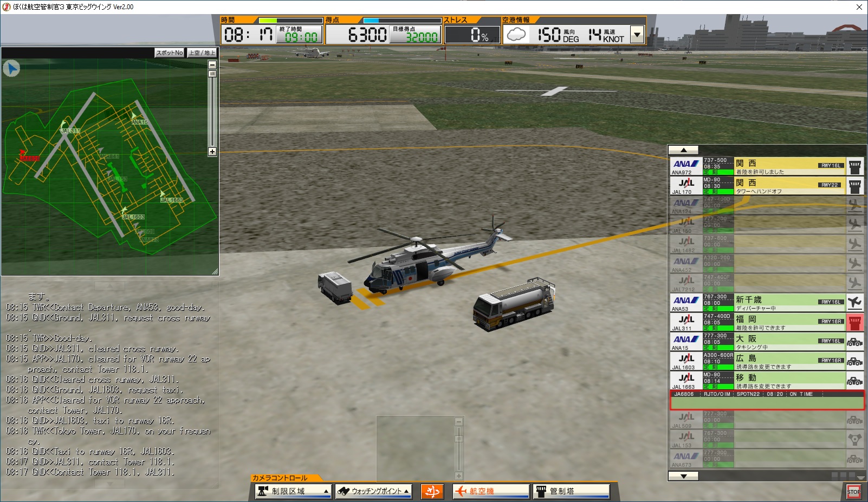Viewport: 868px width, 502px height.
Task: Click the RWY16L tag on the ANA972 strip
Action: [831, 165]
